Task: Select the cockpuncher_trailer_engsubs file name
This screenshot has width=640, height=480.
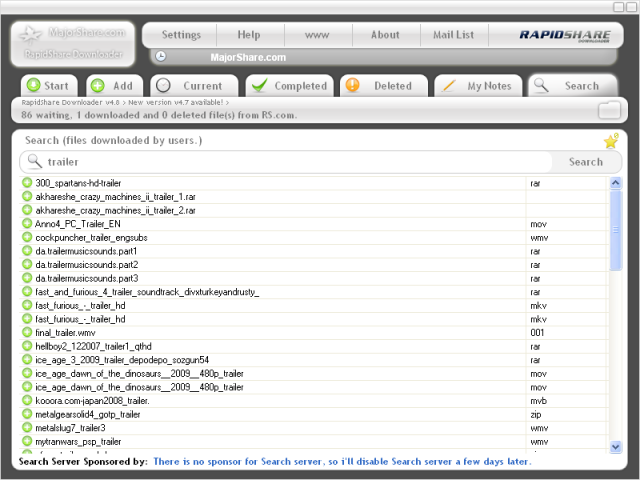Action: [91, 238]
